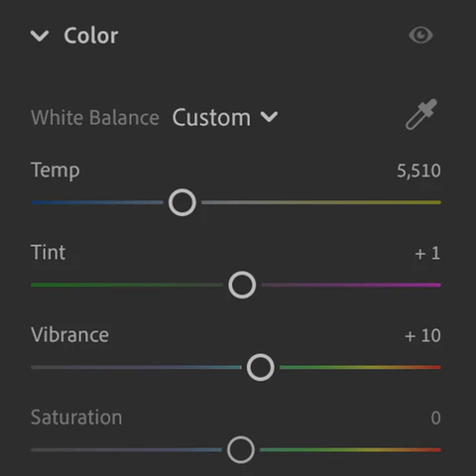This screenshot has width=476, height=476.
Task: Click the Saturation slider handle
Action: 241,449
